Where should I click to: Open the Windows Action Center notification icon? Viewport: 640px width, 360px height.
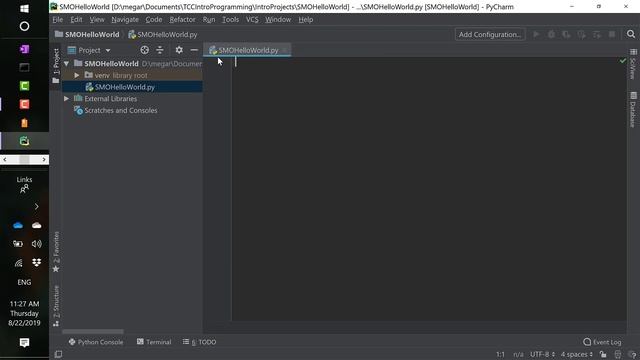(24, 342)
